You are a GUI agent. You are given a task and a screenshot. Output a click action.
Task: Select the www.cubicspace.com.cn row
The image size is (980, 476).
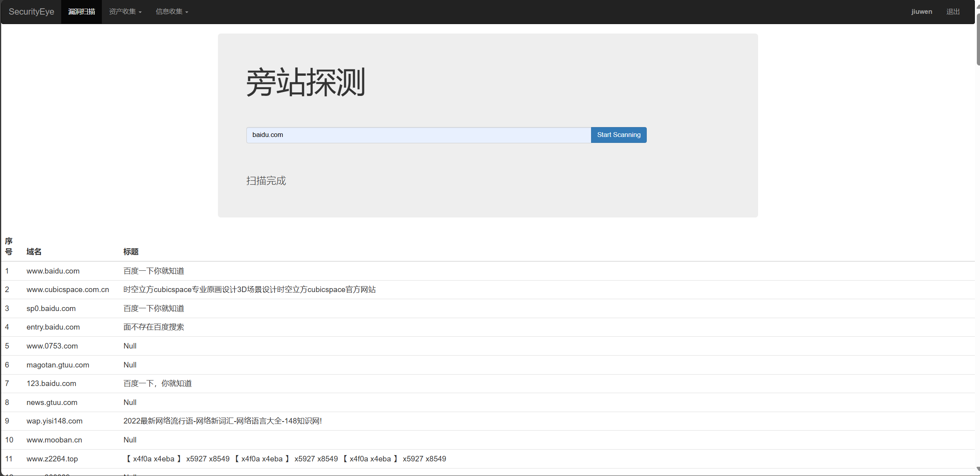pyautogui.click(x=68, y=290)
